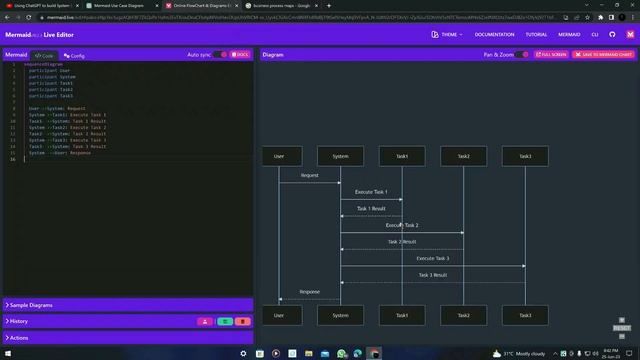Screen dimensions: 640x360
Task: Open the Windows Start menu
Action: (x=7, y=353)
